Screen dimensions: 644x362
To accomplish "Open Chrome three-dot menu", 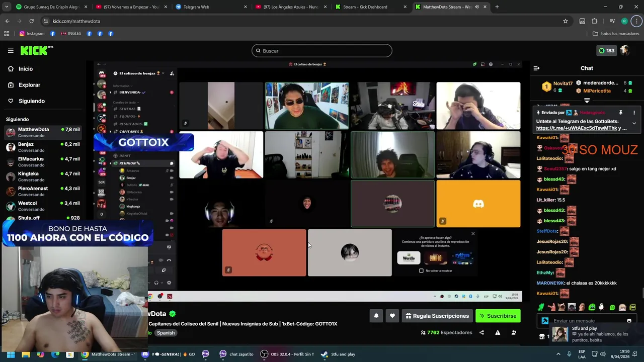I will (637, 21).
